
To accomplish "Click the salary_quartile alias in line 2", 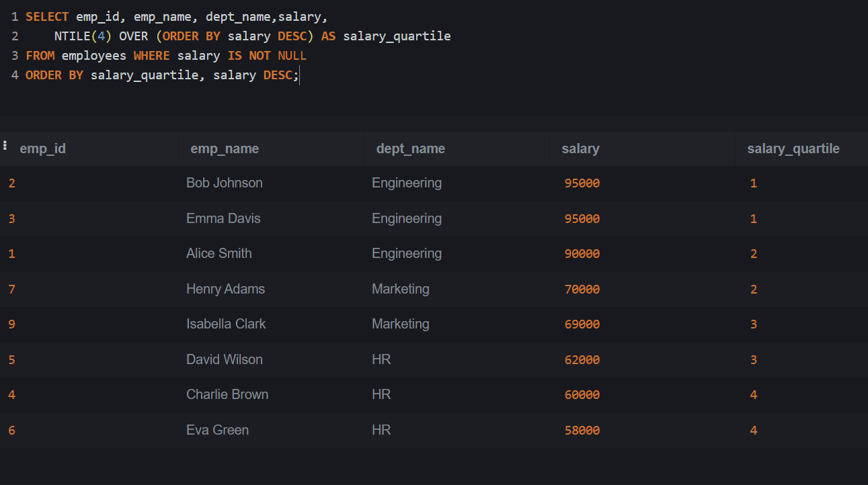I will (x=397, y=36).
